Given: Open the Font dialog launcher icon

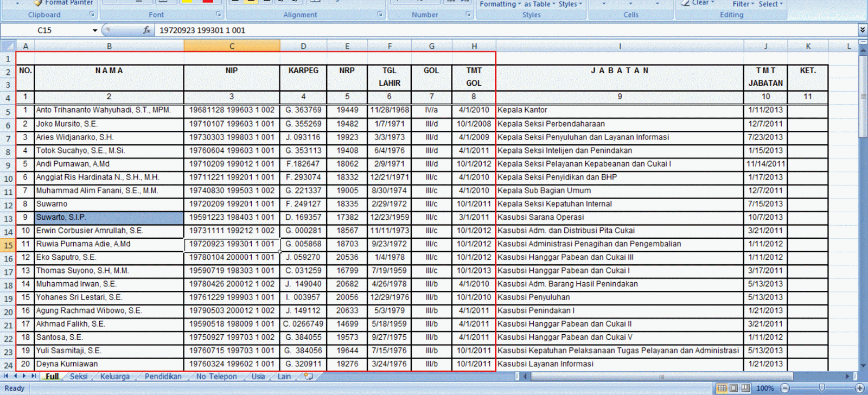Looking at the screenshot, I should coord(219,15).
